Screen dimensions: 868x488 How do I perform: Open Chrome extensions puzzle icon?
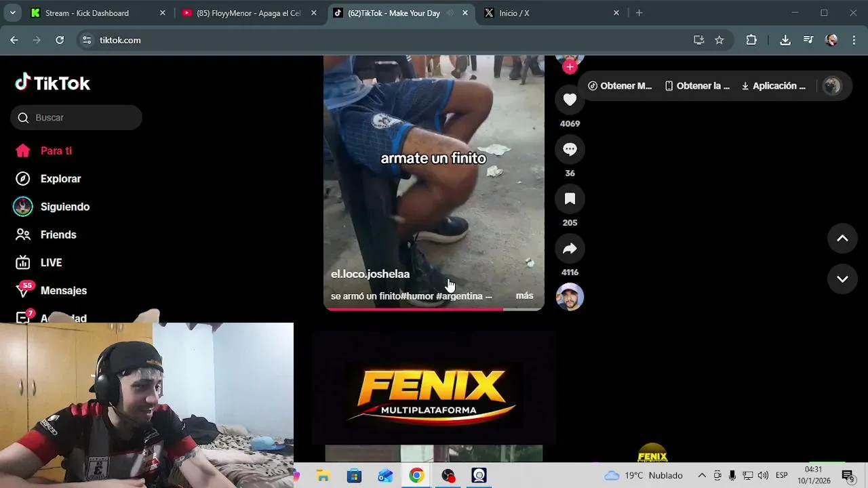click(751, 40)
